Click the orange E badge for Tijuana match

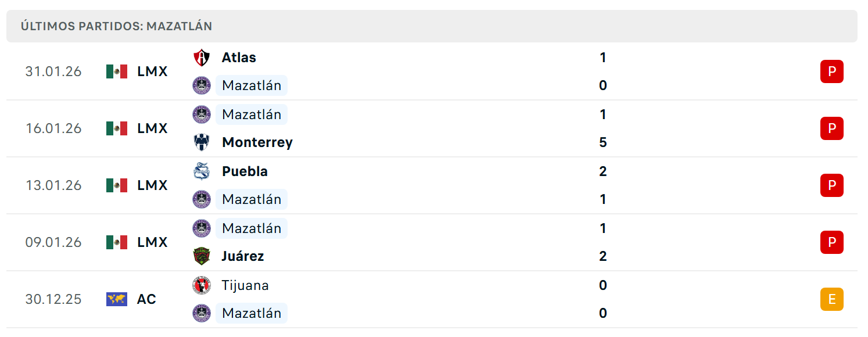[831, 299]
